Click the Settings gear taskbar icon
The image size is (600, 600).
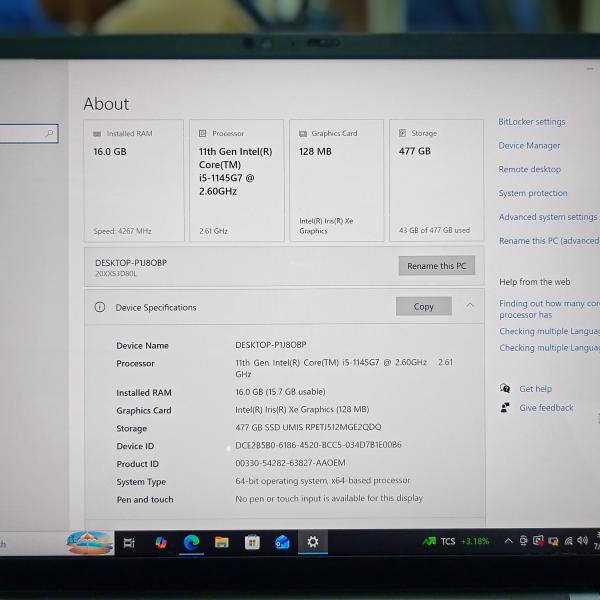[x=313, y=541]
